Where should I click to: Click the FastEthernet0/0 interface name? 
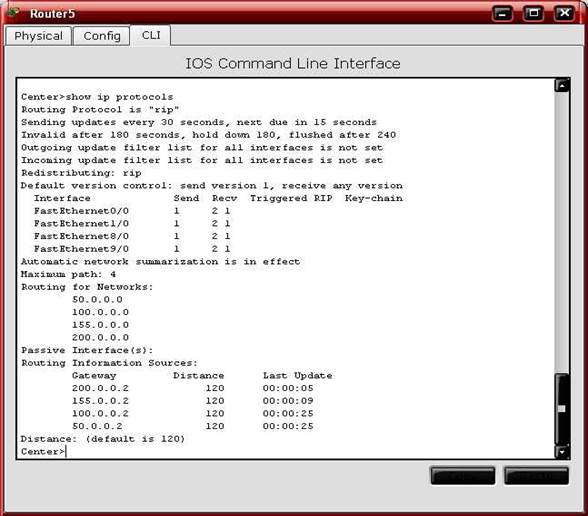81,211
